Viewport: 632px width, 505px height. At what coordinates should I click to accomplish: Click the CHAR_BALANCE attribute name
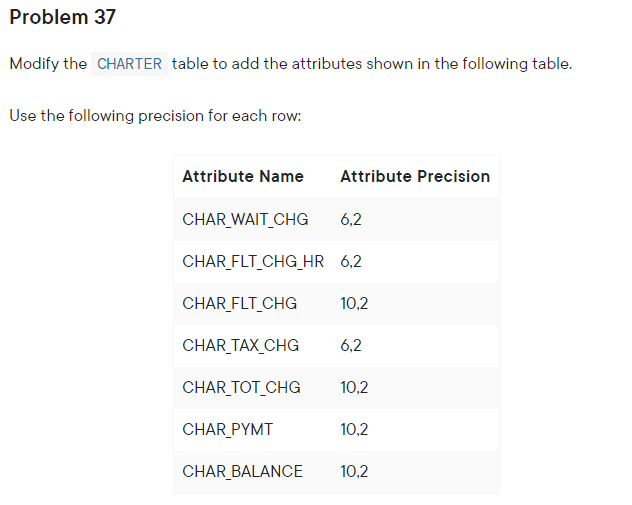click(242, 471)
